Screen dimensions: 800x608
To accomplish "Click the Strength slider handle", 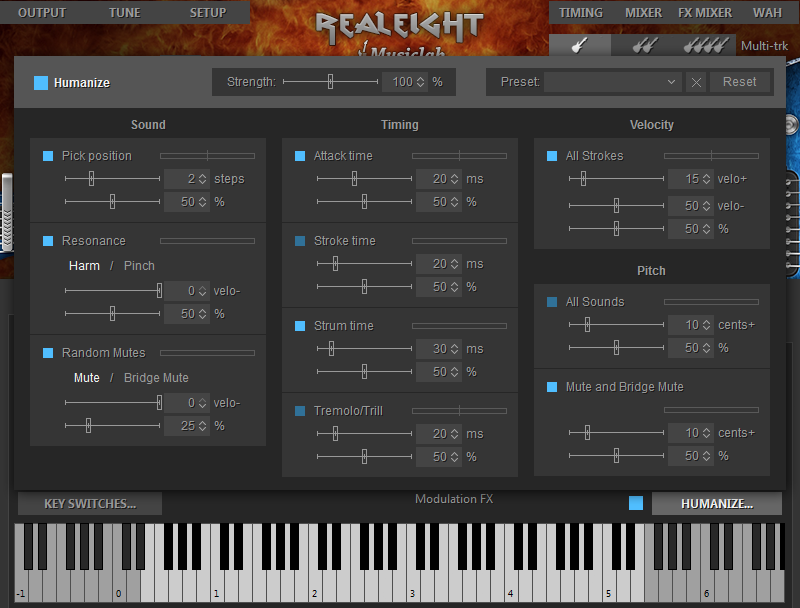I will [331, 82].
